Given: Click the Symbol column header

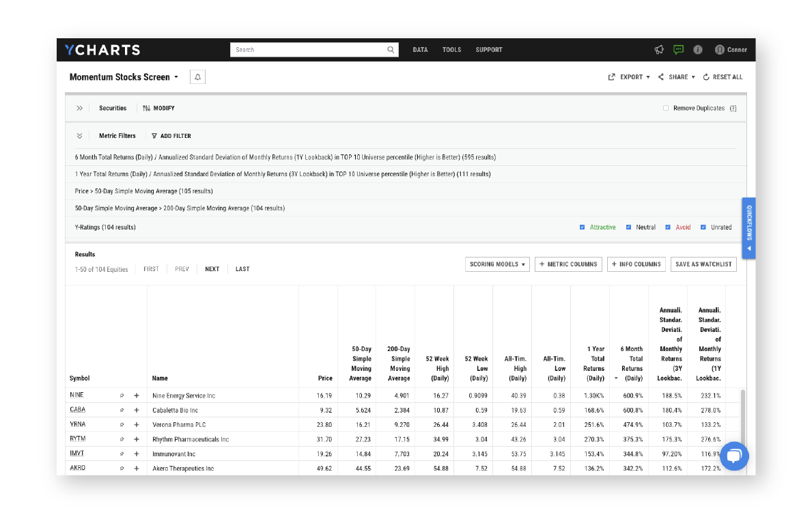Looking at the screenshot, I should (x=80, y=378).
